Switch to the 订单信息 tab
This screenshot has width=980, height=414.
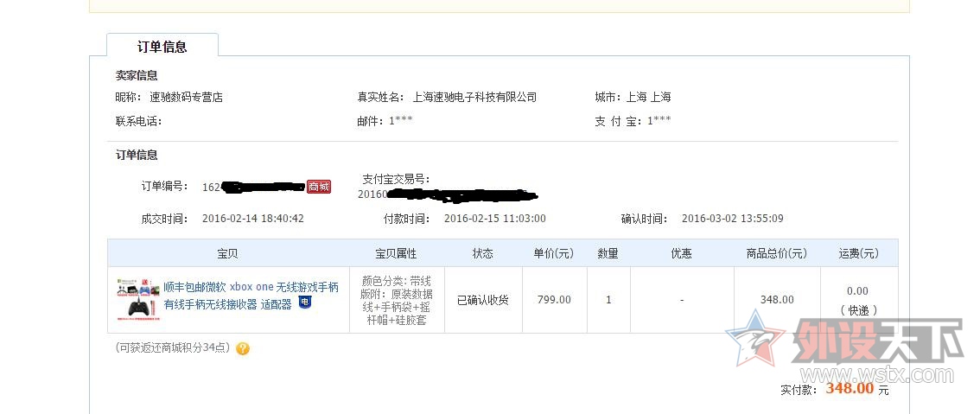coord(162,47)
